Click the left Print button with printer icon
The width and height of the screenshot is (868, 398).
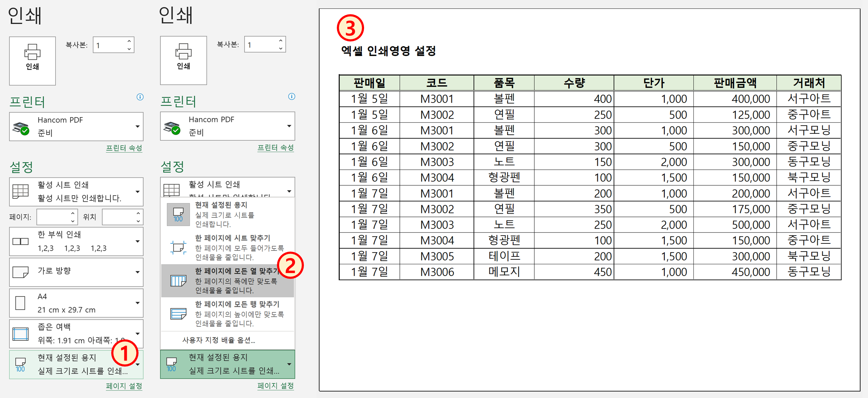coord(32,60)
